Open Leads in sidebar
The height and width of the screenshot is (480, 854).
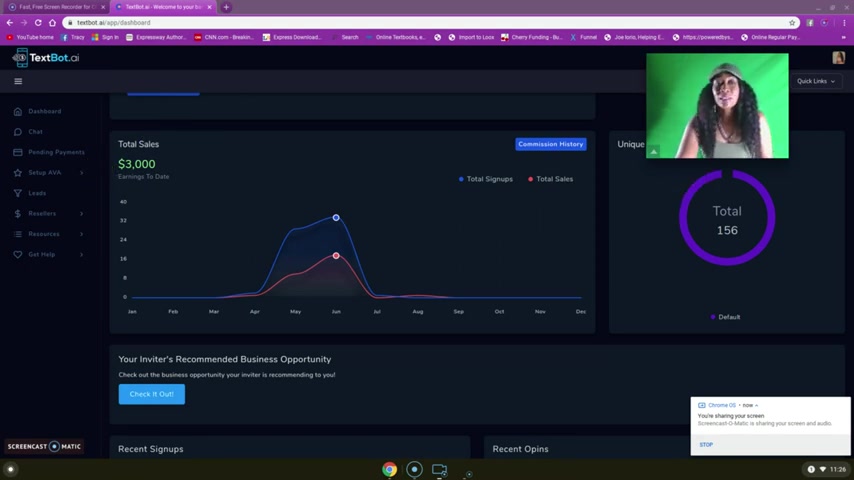(37, 193)
